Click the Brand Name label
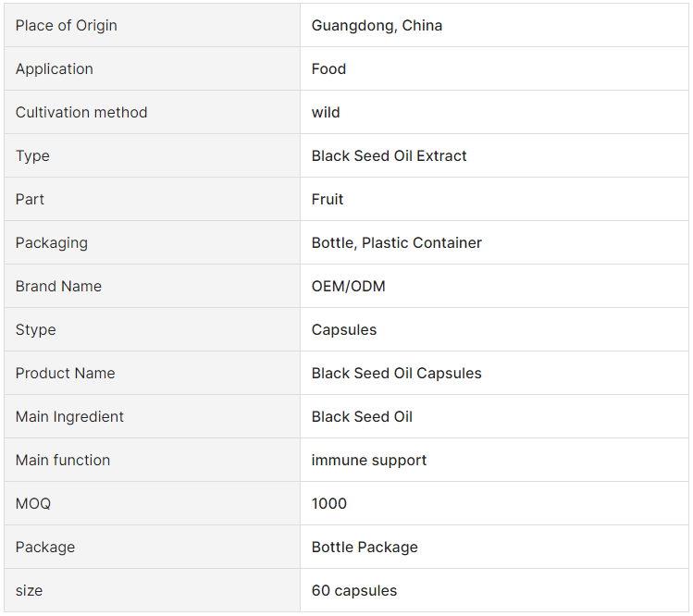693x616 pixels. click(59, 287)
